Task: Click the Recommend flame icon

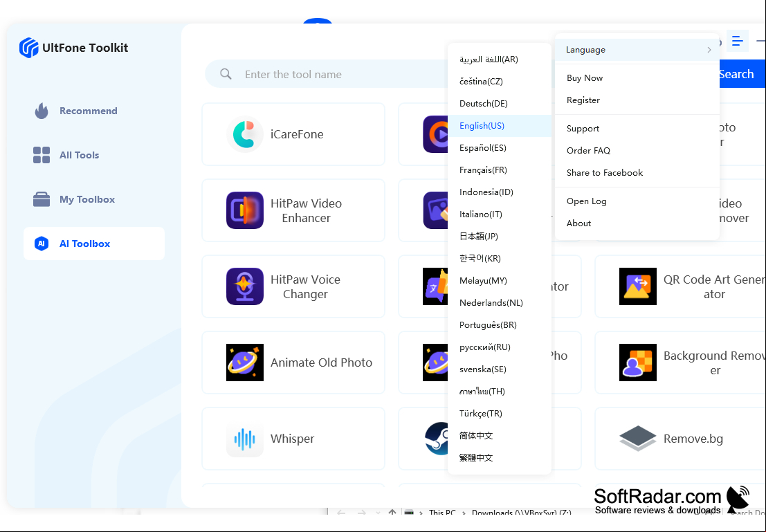Action: point(42,111)
